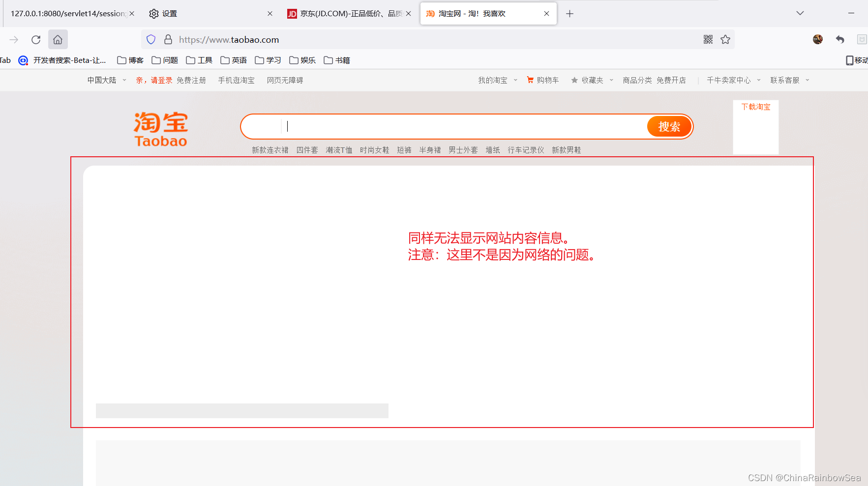Viewport: 868px width, 486px height.
Task: Go forward with the arrow icon
Action: tap(14, 40)
